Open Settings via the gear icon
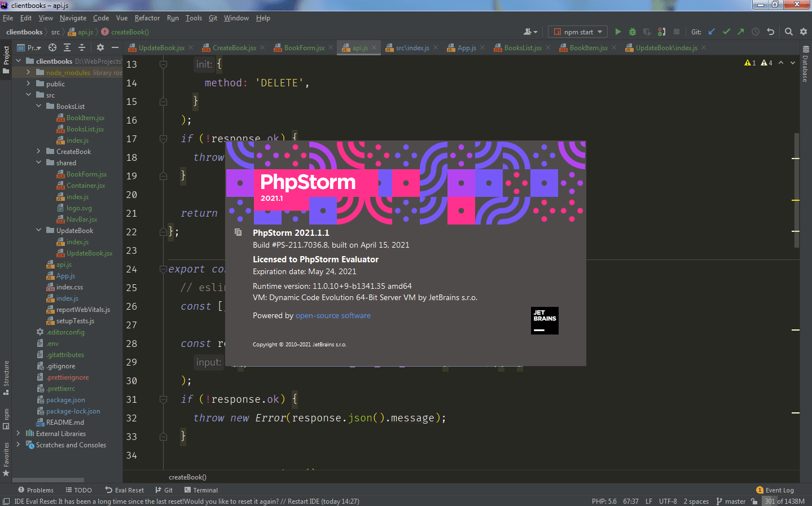 (803, 32)
